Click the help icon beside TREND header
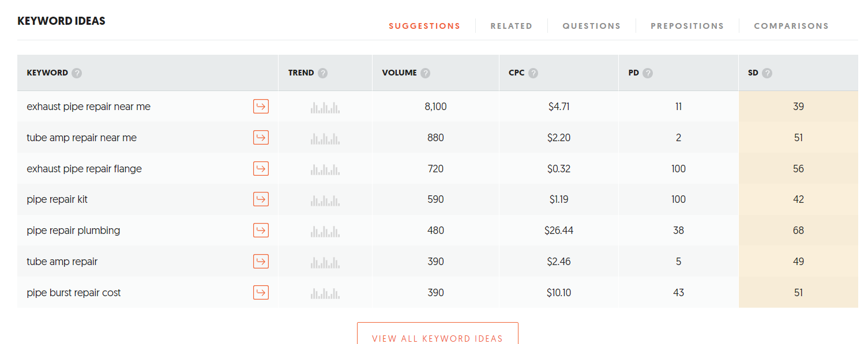The image size is (868, 344). click(x=322, y=73)
